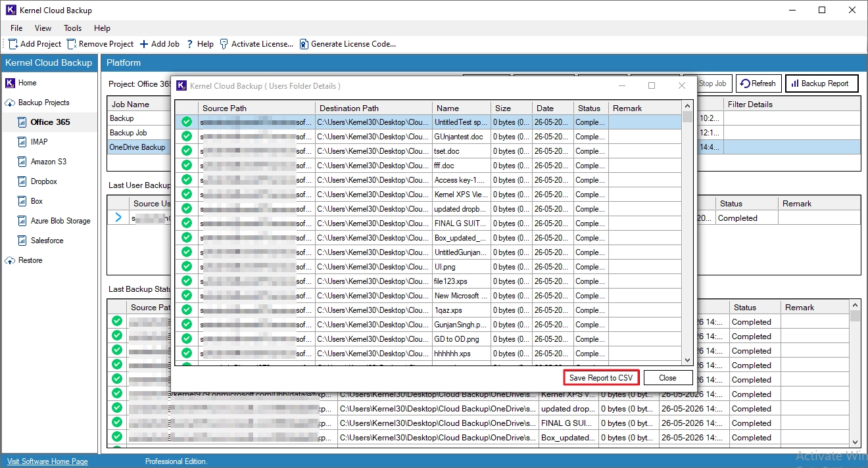
Task: Open Visit Software Home Page link
Action: pyautogui.click(x=47, y=461)
